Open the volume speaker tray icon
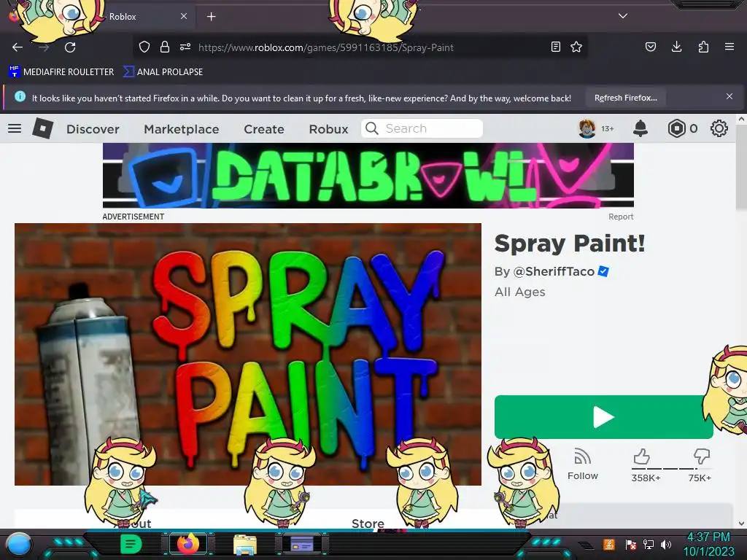The image size is (747, 560). coord(666,544)
